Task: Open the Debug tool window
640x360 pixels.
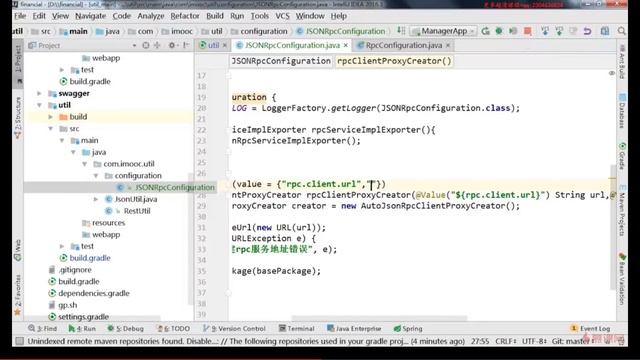Action: (x=126, y=329)
